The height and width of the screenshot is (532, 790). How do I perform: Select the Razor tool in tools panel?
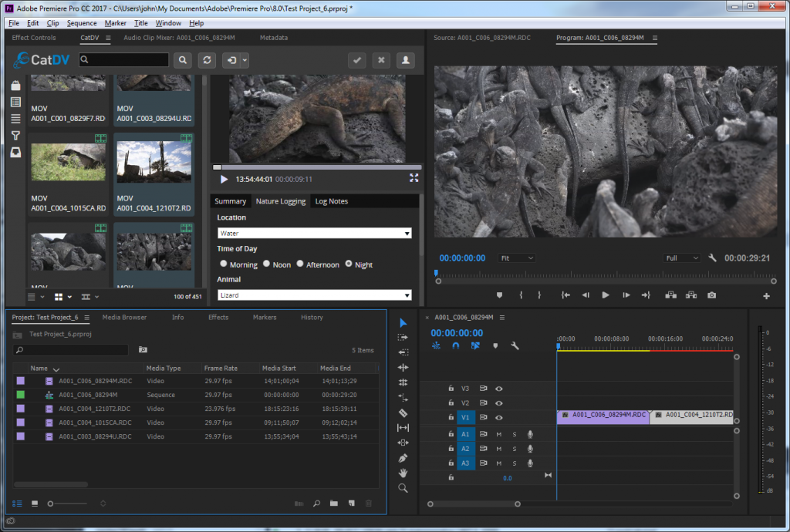(x=403, y=412)
